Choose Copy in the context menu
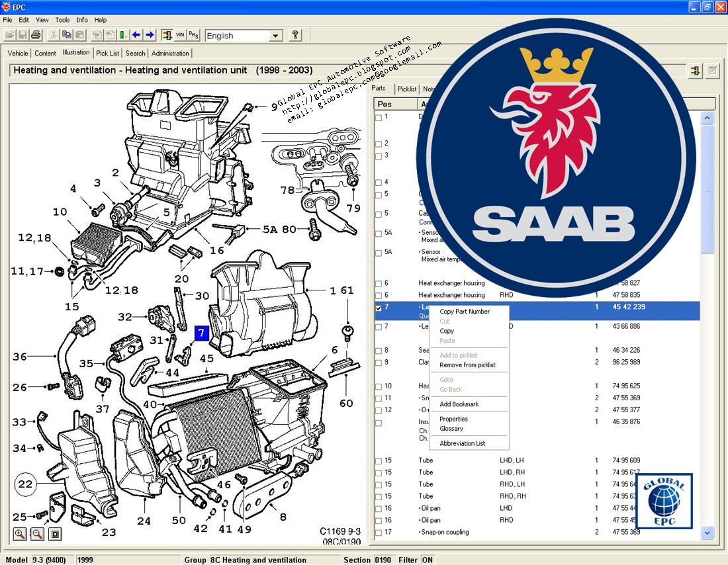728x565 pixels. coord(447,331)
